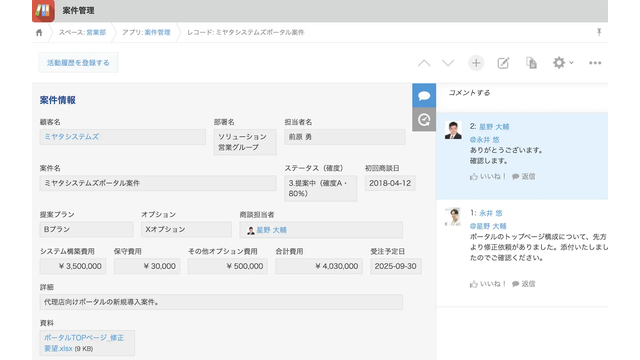The image size is (640, 360).
Task: Click the 合計費用 value ¥ 4,030,000
Action: [319, 266]
